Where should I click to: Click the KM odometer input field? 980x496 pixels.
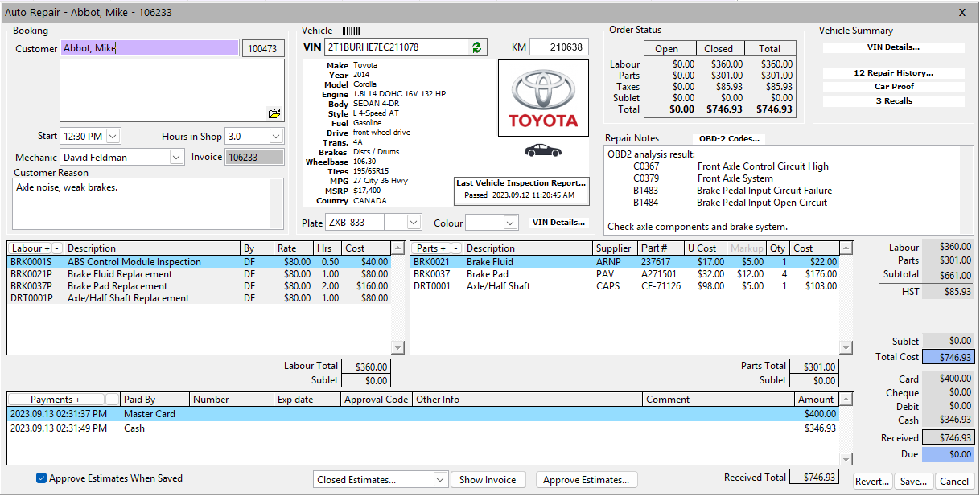click(558, 47)
